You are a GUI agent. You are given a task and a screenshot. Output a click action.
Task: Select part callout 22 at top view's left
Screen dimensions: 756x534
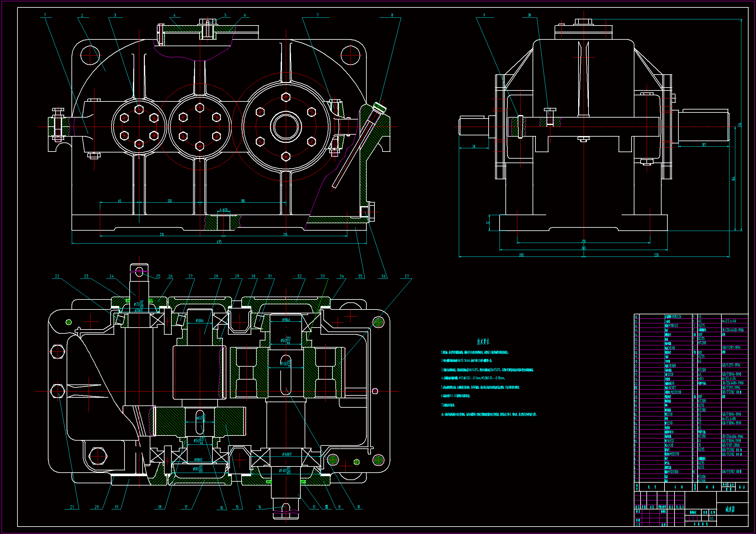pyautogui.click(x=57, y=277)
